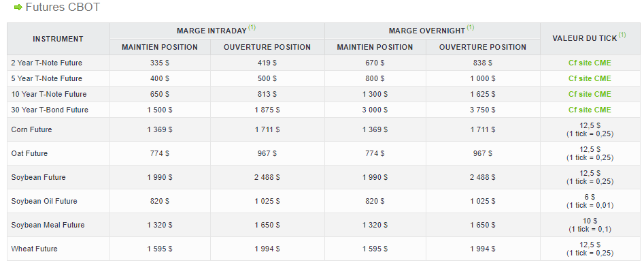Screen dimensions: 644x265
Task: Click overnight Ouverture Position sub-header
Action: [483, 47]
